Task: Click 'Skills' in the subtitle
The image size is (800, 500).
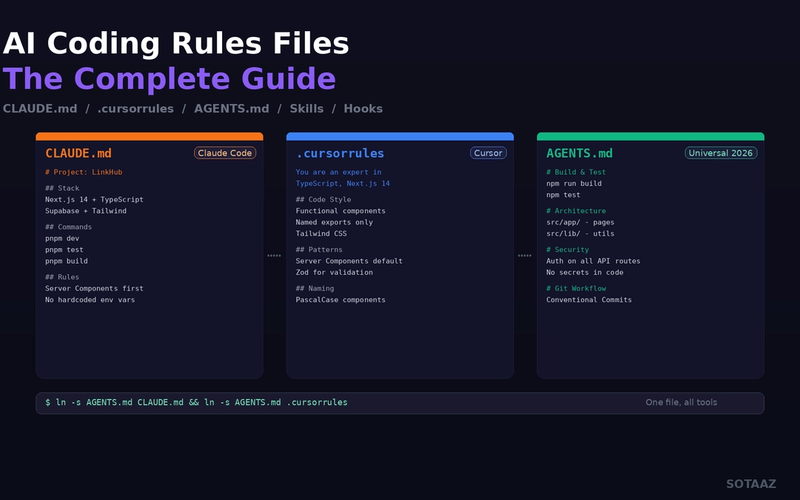Action: click(x=307, y=109)
